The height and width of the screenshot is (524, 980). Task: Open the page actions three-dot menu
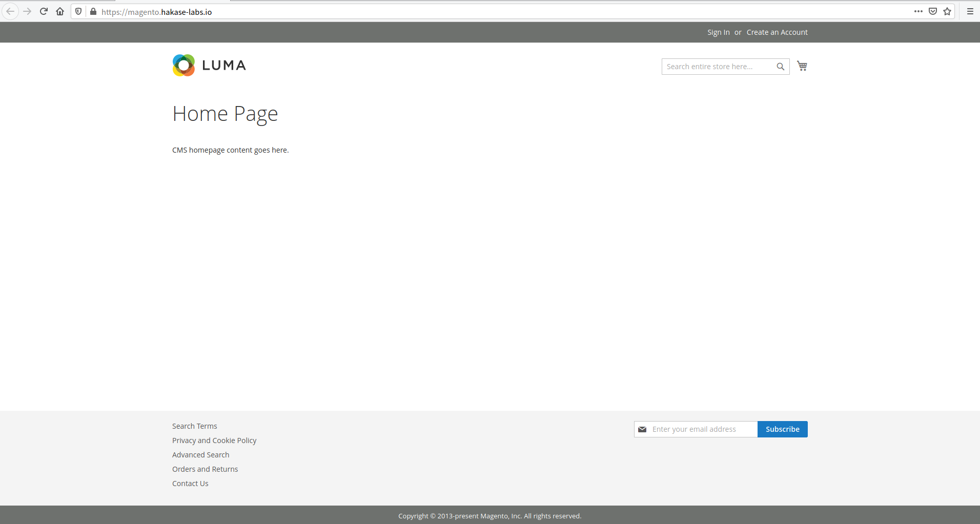point(918,11)
